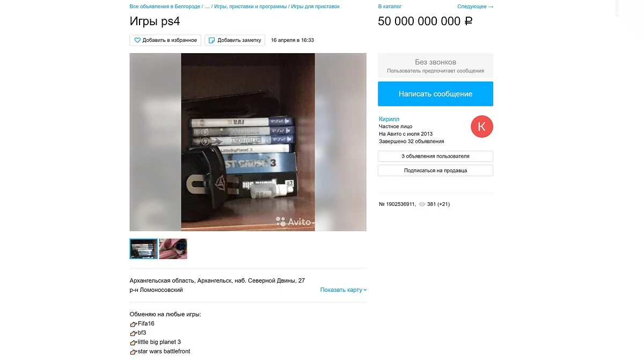Screen dimensions: 644x362
Task: Click the eye views counter icon
Action: click(x=422, y=204)
